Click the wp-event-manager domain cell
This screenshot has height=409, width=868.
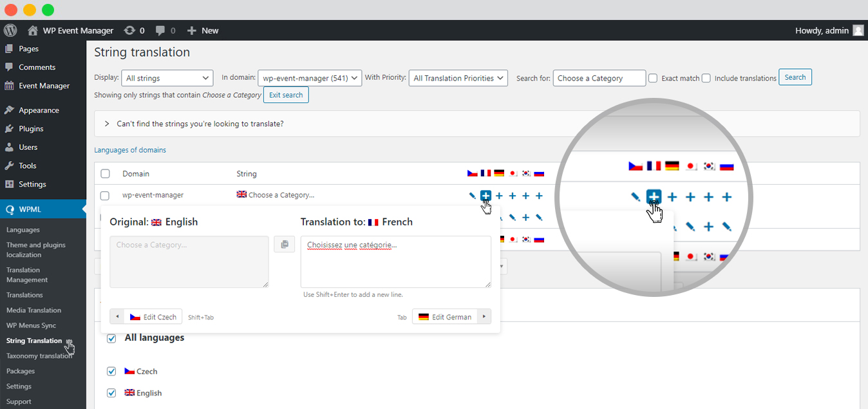pos(153,195)
